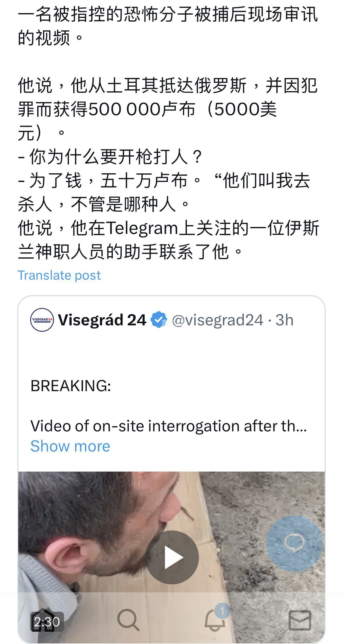This screenshot has width=343, height=644.
Task: Tap the floating reply bubble button
Action: coord(294,543)
